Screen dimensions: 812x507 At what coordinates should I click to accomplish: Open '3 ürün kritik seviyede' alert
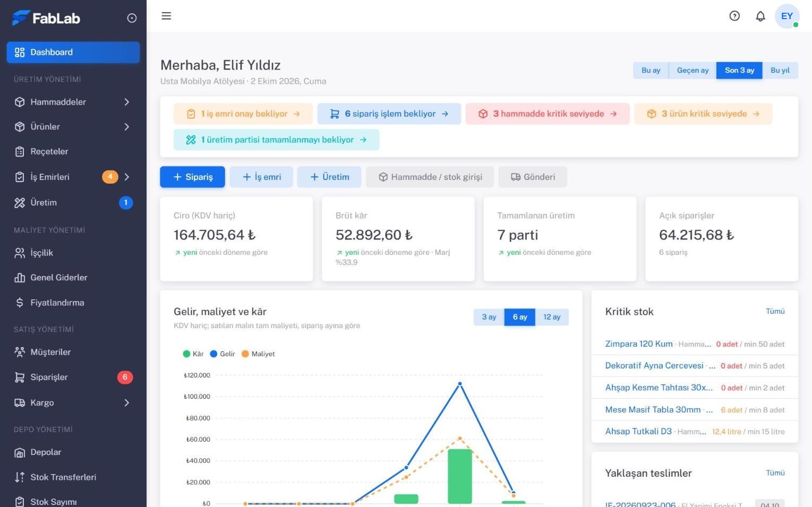(x=703, y=114)
